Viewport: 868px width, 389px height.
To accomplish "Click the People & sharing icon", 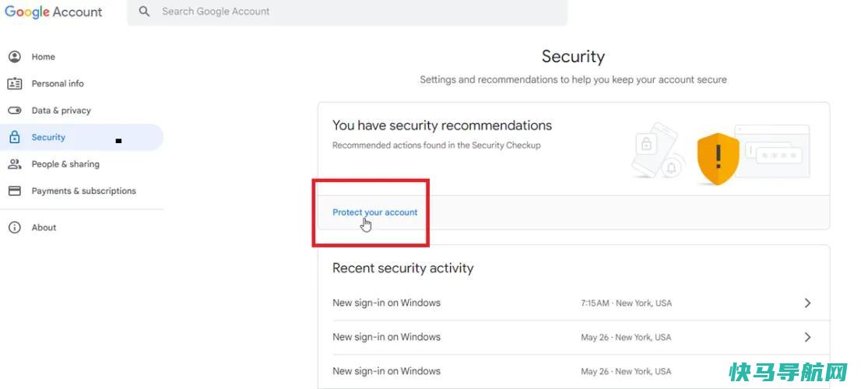I will (x=14, y=164).
